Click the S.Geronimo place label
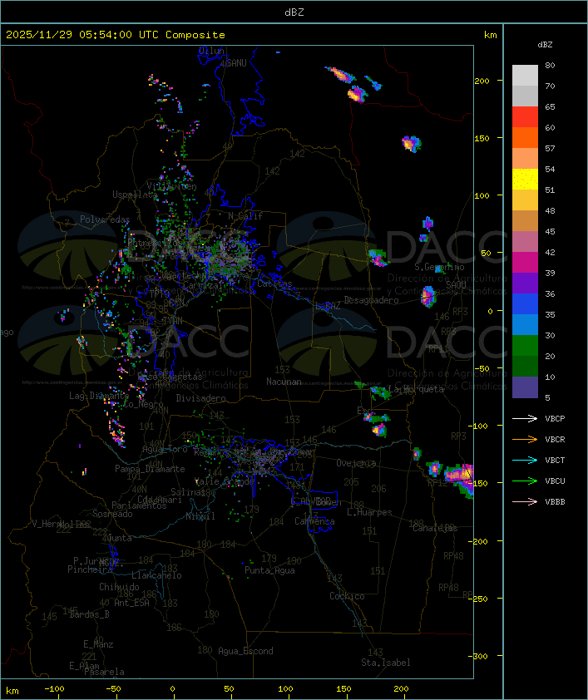The image size is (588, 700). [x=439, y=267]
